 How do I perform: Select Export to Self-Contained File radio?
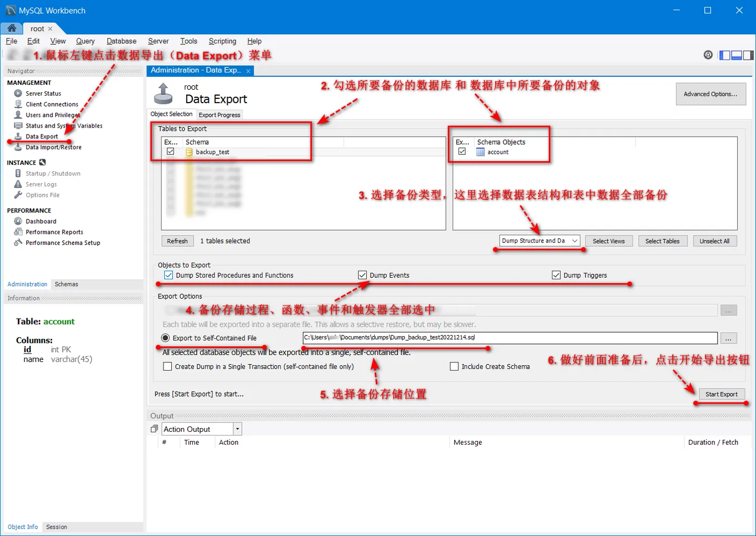pyautogui.click(x=165, y=338)
